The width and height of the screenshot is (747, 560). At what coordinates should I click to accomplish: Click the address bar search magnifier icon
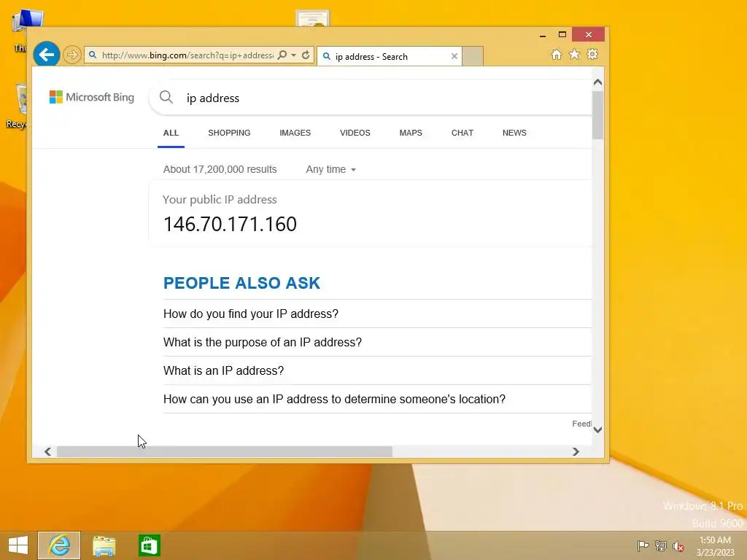tap(282, 55)
